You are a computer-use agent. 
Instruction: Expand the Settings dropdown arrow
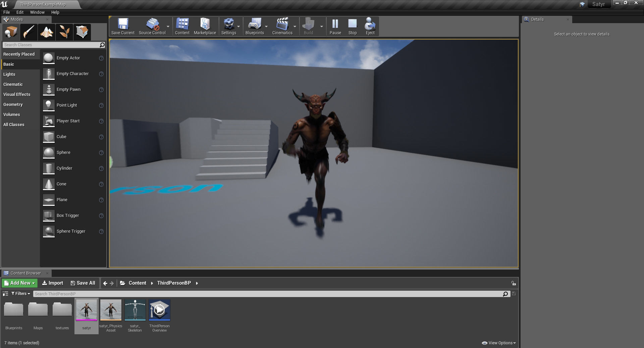(238, 26)
